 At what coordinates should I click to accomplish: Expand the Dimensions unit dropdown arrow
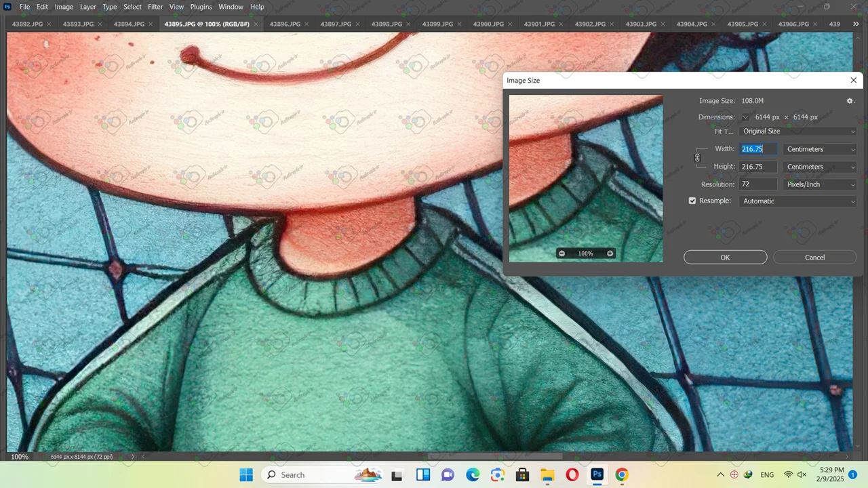(x=745, y=117)
